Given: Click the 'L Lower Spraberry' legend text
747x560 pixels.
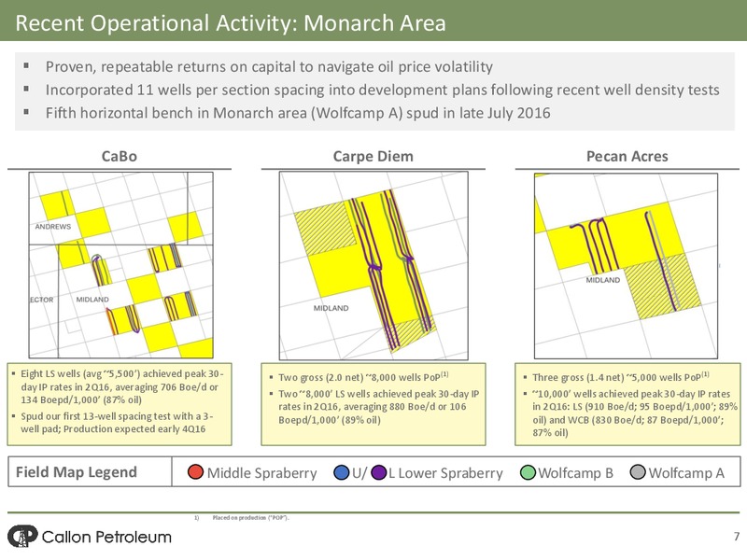Looking at the screenshot, I should [445, 473].
